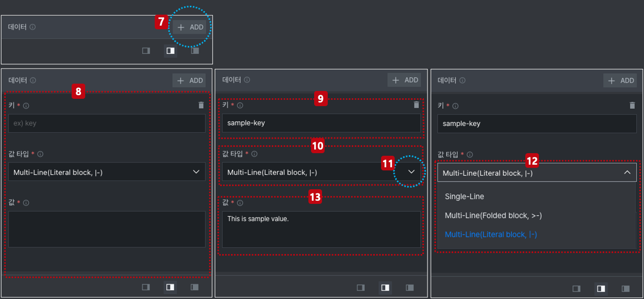Click 데이터 info icon in open dropdown panel
Screen dimensions: 644x299
[x=462, y=80]
